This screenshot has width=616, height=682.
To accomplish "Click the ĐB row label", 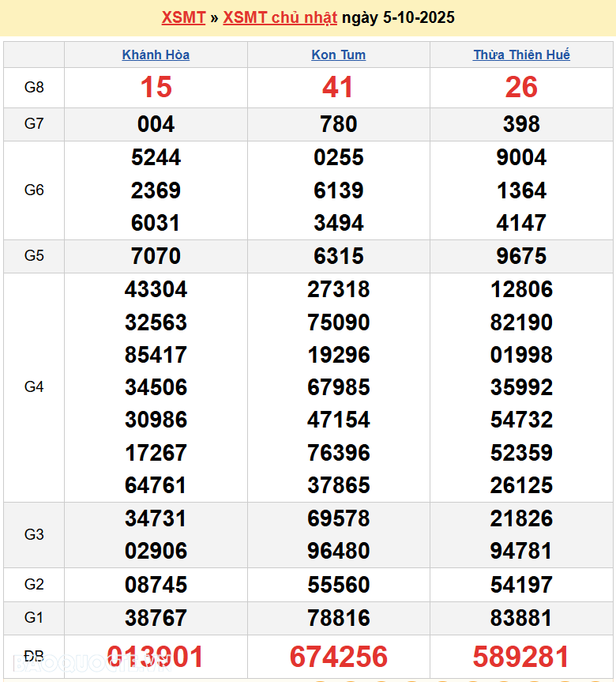I will tap(34, 656).
